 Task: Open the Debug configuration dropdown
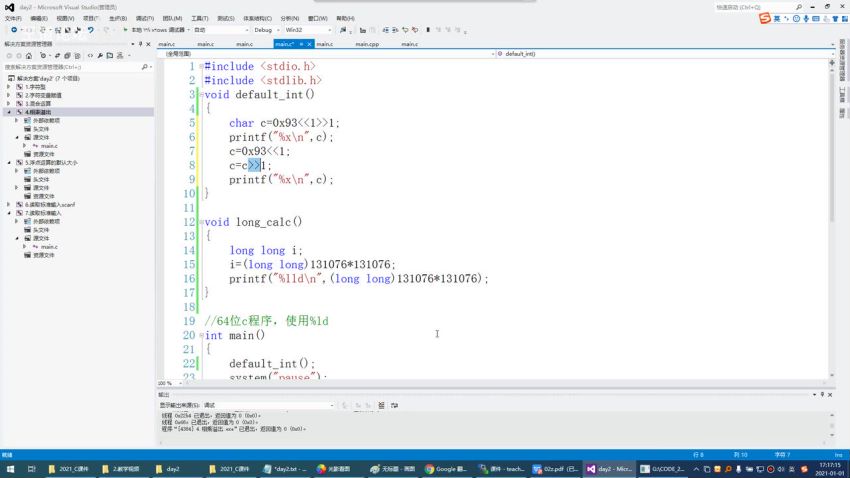coord(266,30)
